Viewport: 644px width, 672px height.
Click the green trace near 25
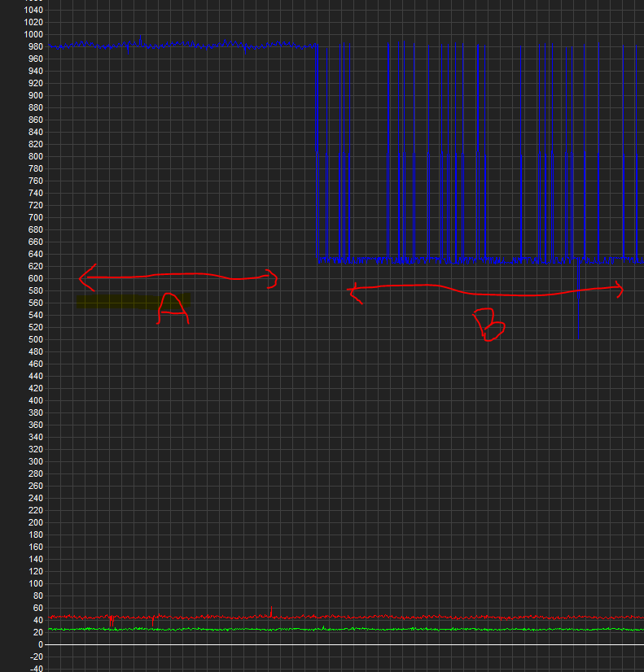coord(345,629)
